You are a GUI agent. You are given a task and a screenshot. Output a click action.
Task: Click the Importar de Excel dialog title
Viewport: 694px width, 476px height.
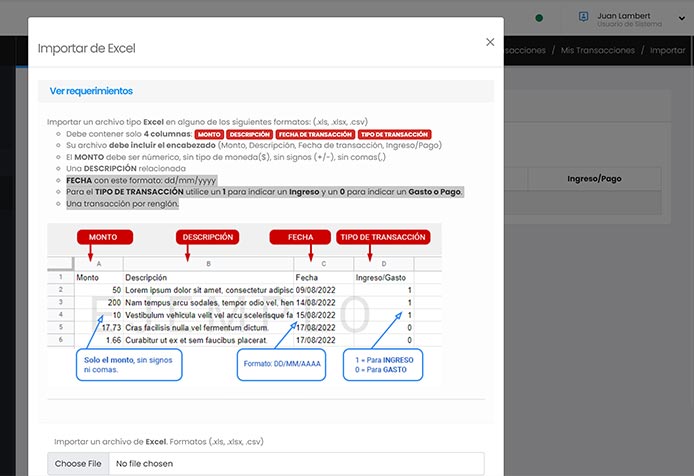87,48
